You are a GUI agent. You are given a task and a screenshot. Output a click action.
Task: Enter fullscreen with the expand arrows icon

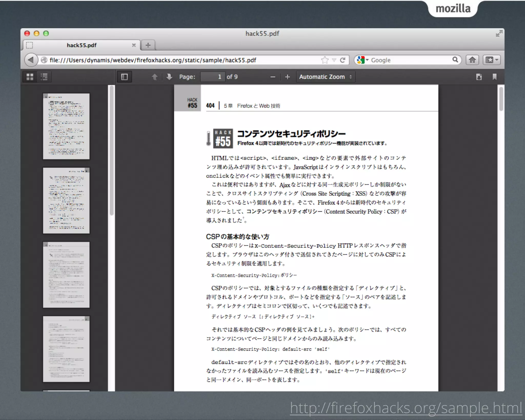tap(499, 33)
